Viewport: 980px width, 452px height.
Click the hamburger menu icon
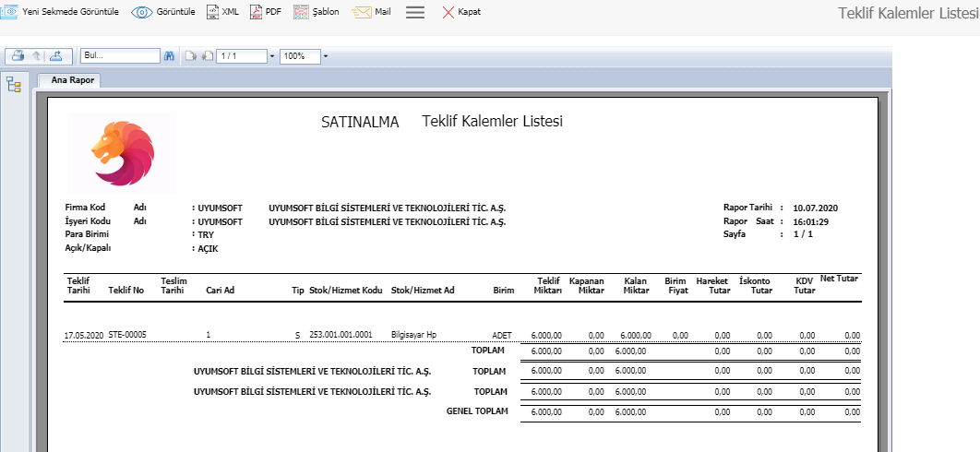(415, 12)
